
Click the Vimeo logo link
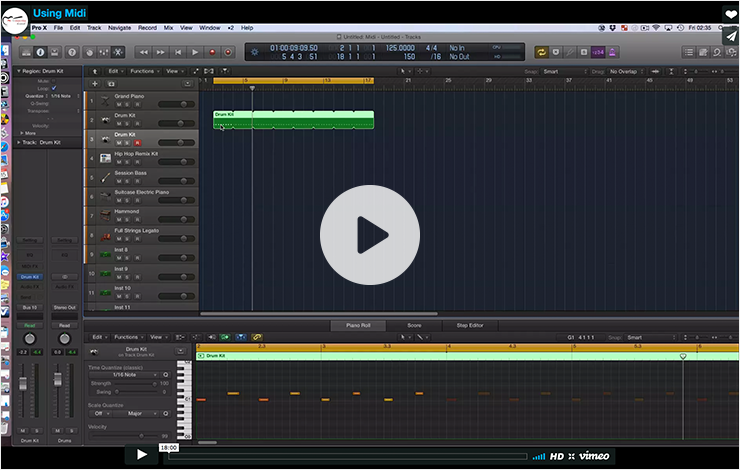tap(594, 456)
